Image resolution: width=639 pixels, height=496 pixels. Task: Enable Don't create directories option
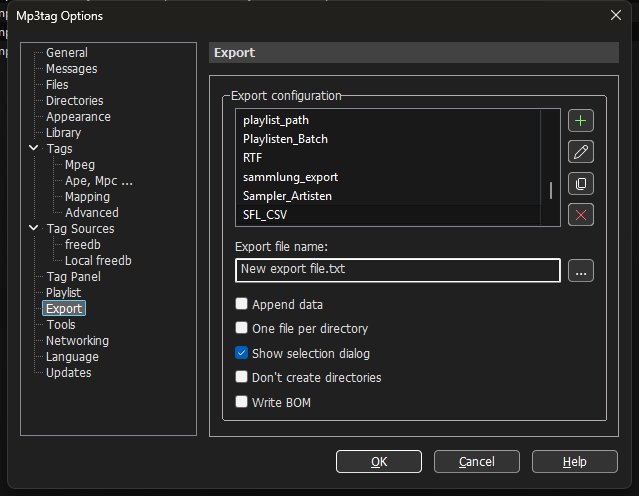(241, 377)
